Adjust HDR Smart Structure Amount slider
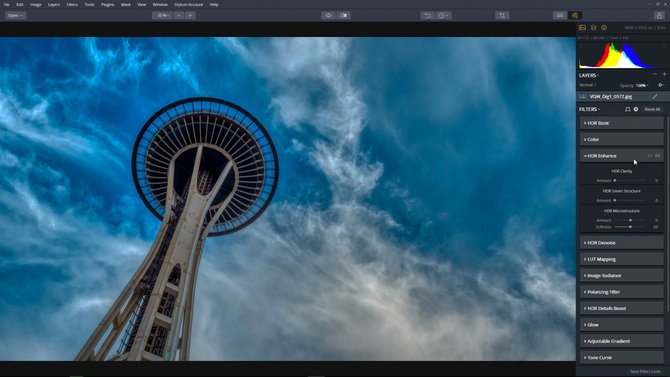 pos(631,200)
